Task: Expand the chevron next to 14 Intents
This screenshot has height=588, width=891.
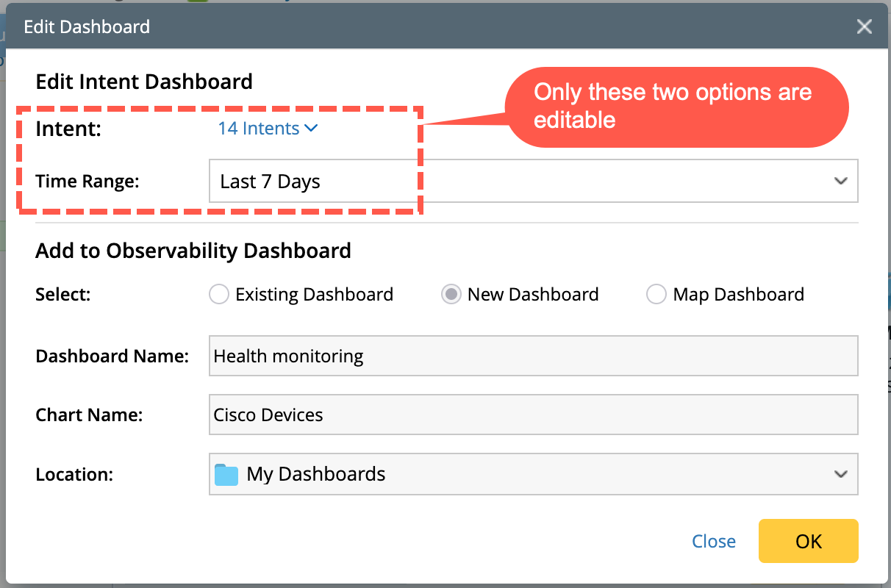Action: click(x=311, y=129)
